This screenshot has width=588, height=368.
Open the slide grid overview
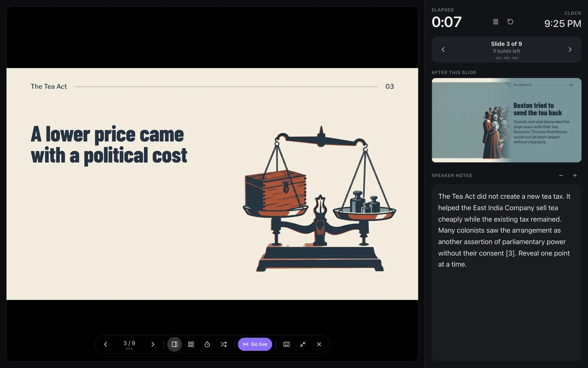(x=191, y=344)
